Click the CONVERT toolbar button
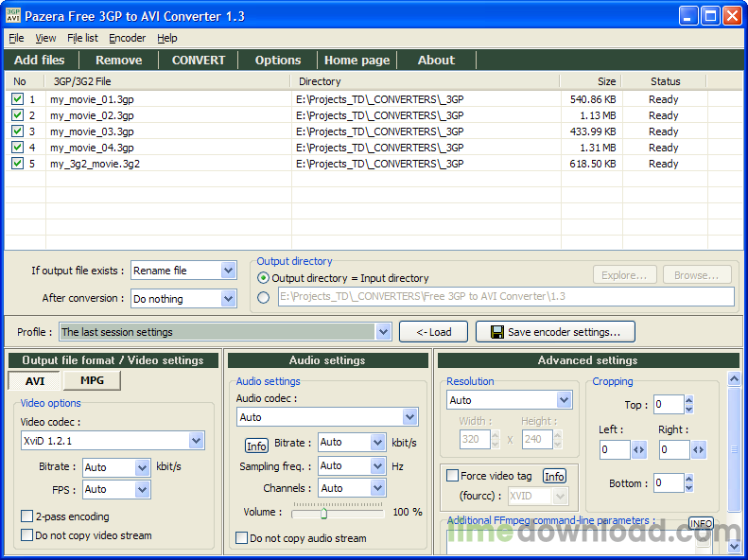Image resolution: width=748 pixels, height=560 pixels. coord(199,61)
